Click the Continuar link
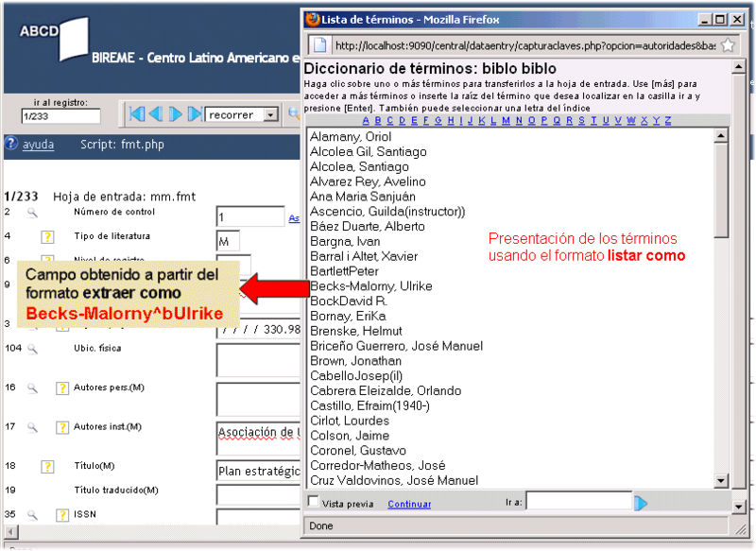 [x=409, y=504]
